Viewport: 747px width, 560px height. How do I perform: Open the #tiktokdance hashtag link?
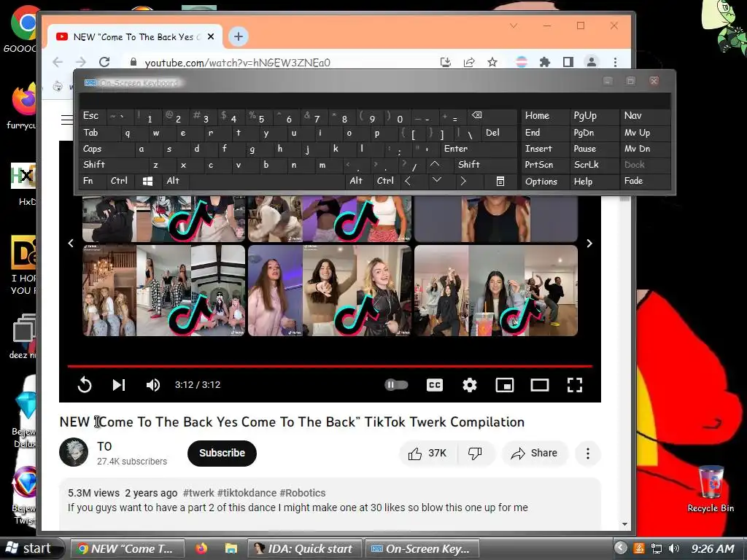tap(247, 493)
